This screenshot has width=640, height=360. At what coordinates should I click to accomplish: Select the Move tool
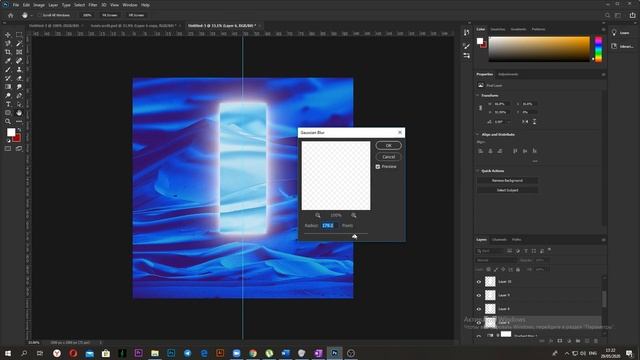[x=8, y=35]
